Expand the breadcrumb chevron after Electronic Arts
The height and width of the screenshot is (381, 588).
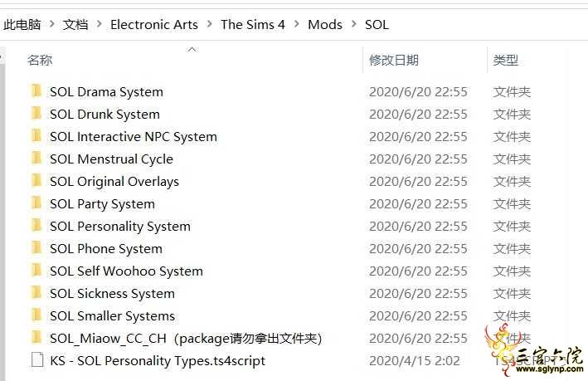209,25
